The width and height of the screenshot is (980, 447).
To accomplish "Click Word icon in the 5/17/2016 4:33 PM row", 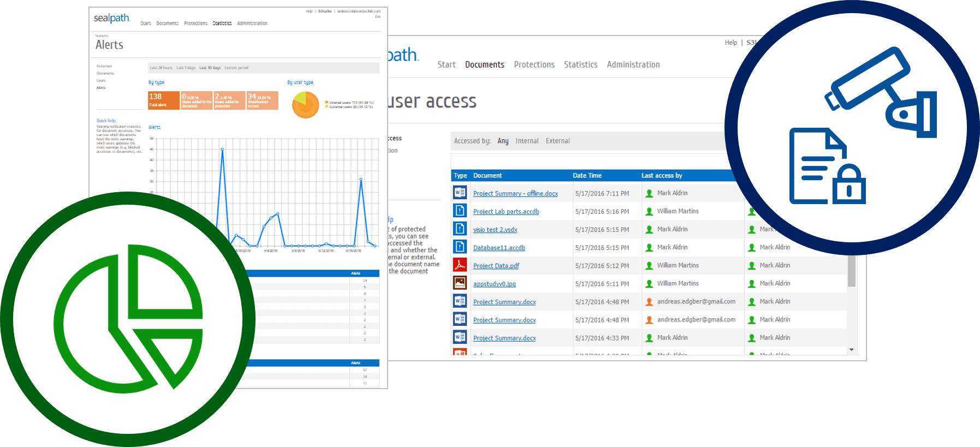I will pos(460,337).
